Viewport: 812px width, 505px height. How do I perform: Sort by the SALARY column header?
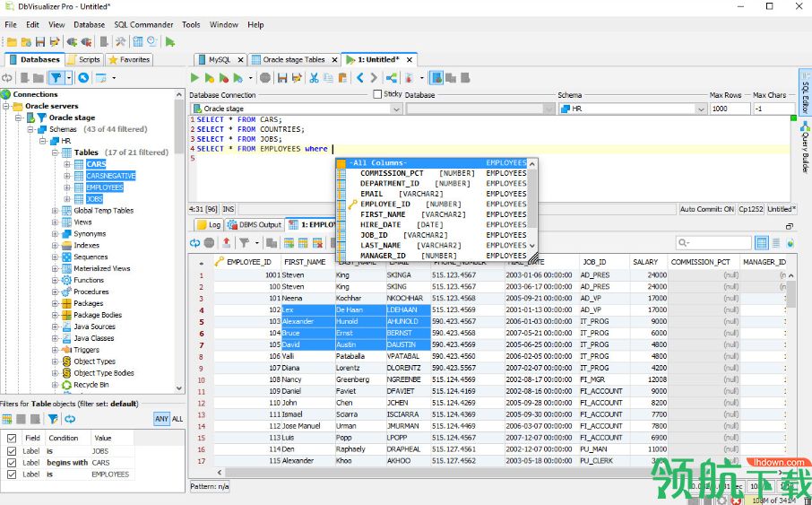click(x=645, y=262)
